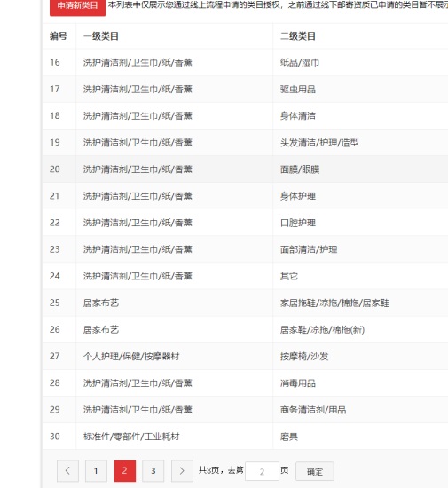Viewport: 448px width, 488px height.
Task: Select row 20 面膜/眼膜
Action: pyautogui.click(x=245, y=169)
